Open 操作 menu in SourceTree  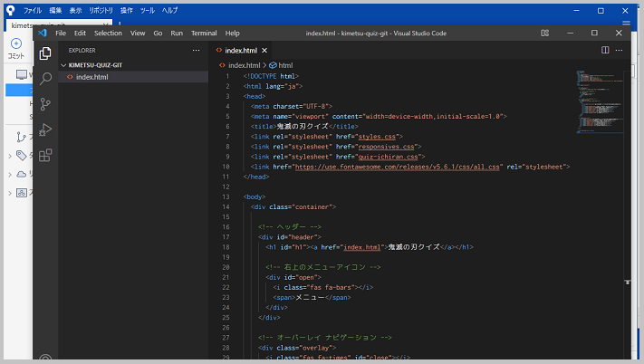tap(127, 10)
